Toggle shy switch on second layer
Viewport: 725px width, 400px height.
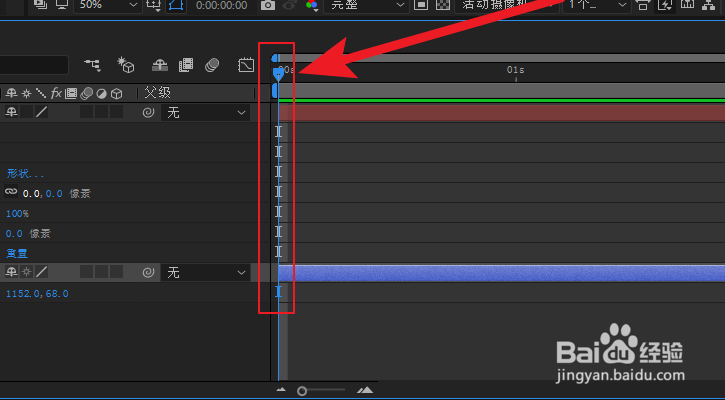pyautogui.click(x=12, y=272)
